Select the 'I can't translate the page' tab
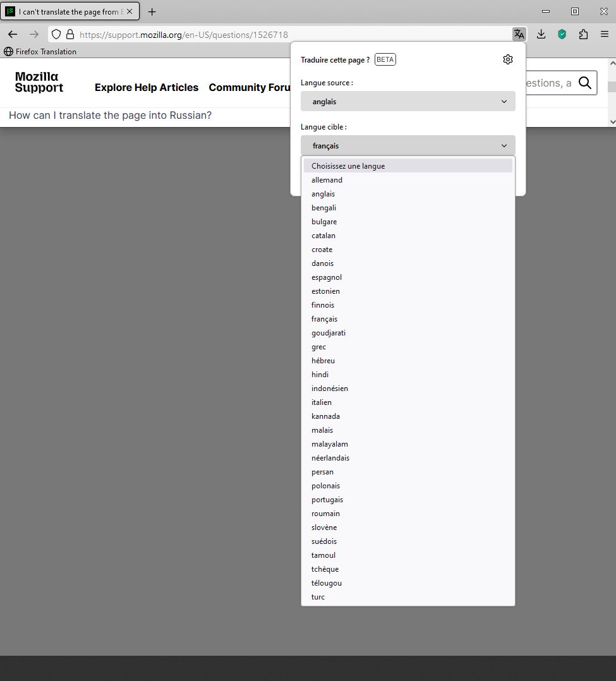The image size is (616, 681). tap(70, 12)
